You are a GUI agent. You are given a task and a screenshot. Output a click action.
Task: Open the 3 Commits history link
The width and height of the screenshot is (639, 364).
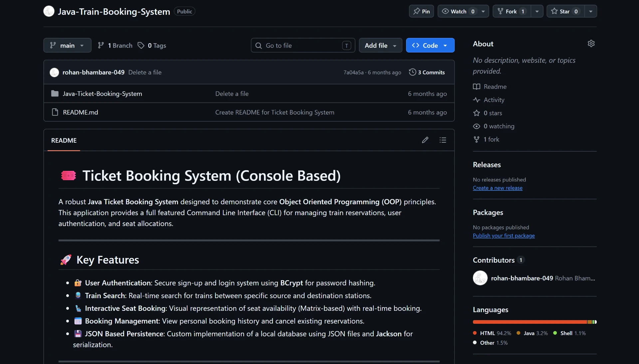pos(427,72)
